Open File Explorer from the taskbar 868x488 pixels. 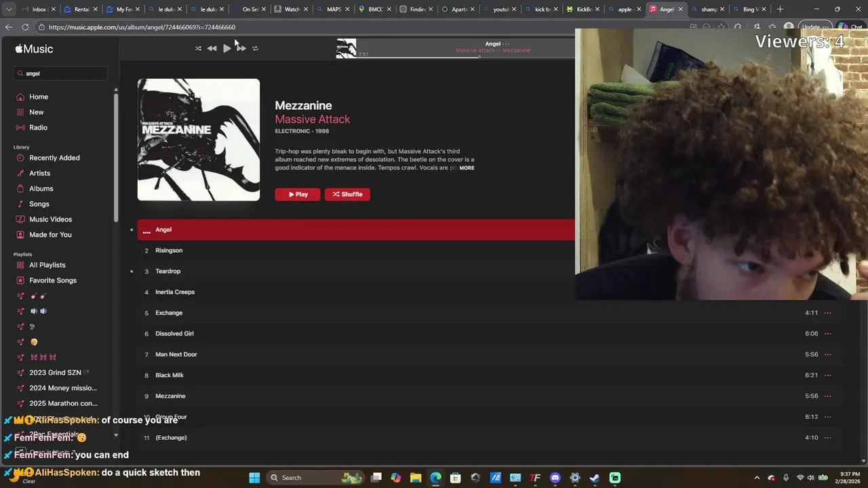pos(416,478)
